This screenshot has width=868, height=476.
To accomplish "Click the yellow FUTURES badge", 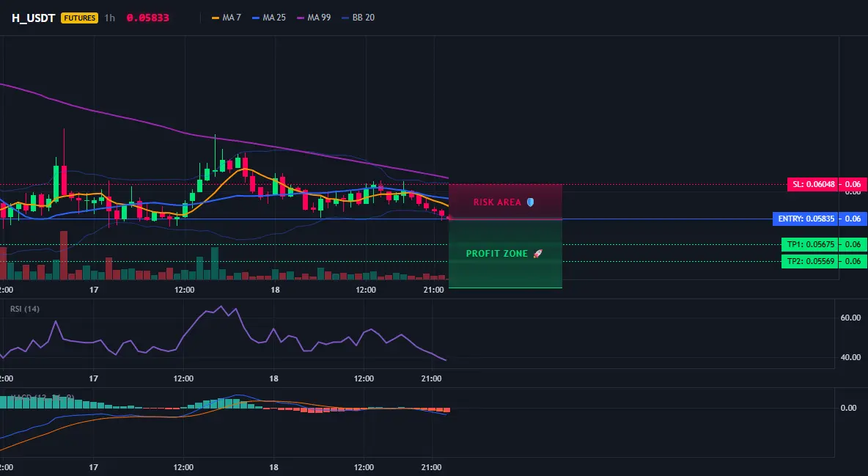I will tap(80, 18).
